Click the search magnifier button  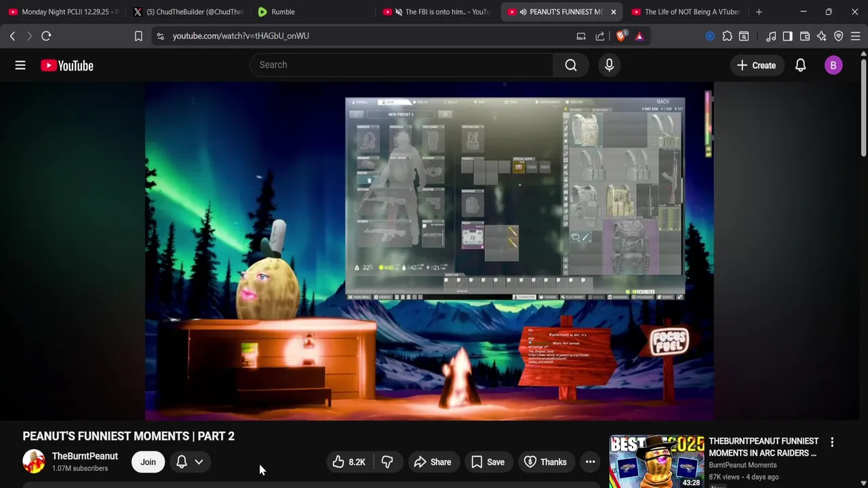pyautogui.click(x=571, y=65)
